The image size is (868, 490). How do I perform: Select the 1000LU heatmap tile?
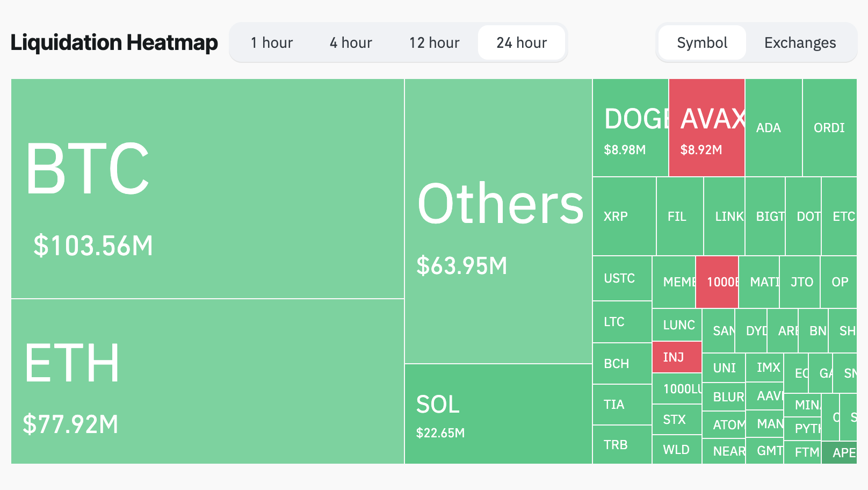tap(677, 388)
